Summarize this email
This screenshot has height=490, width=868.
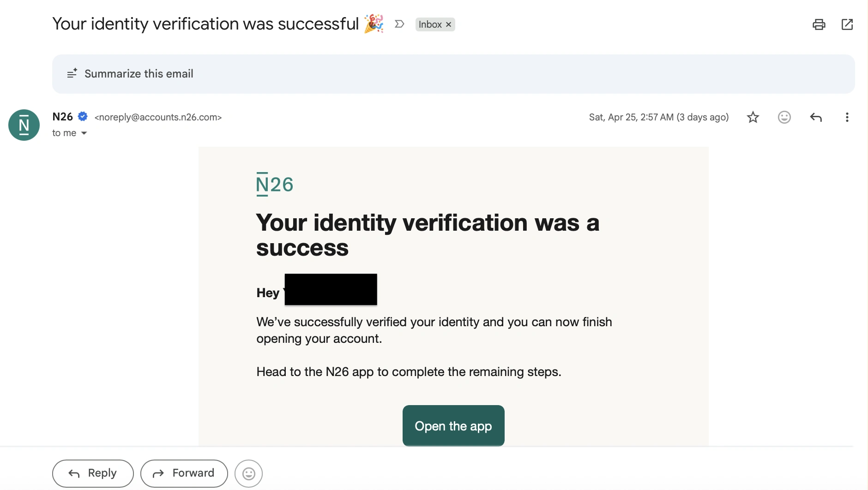pyautogui.click(x=139, y=74)
